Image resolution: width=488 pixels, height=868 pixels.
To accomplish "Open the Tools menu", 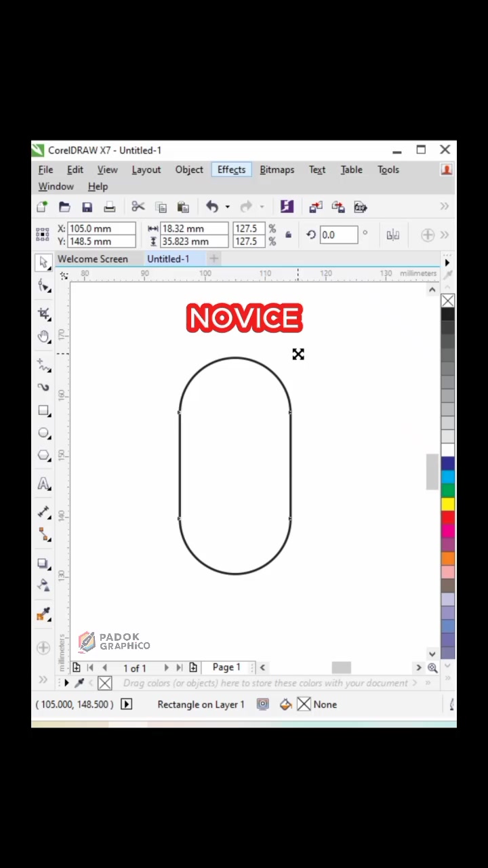I will coord(388,170).
